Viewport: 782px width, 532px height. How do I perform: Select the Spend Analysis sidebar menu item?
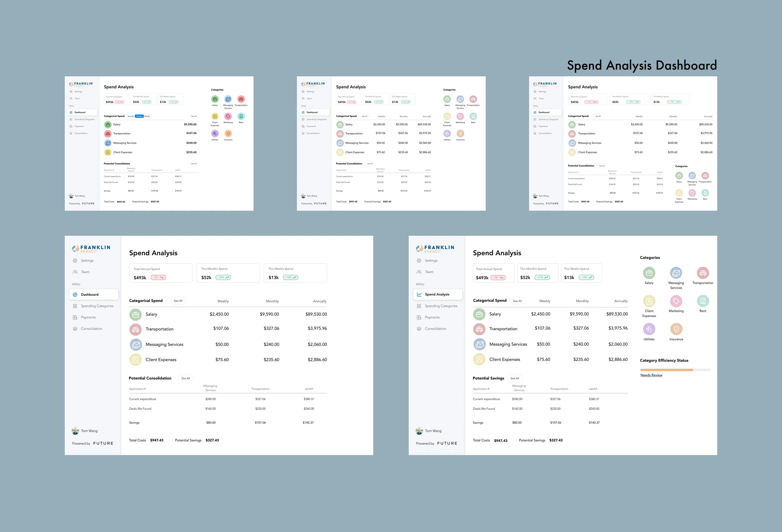437,294
